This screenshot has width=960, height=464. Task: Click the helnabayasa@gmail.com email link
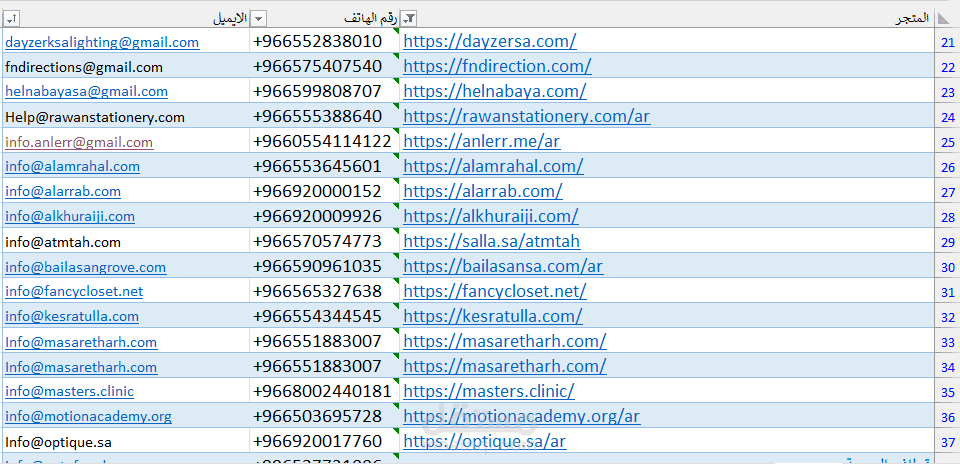coord(86,91)
